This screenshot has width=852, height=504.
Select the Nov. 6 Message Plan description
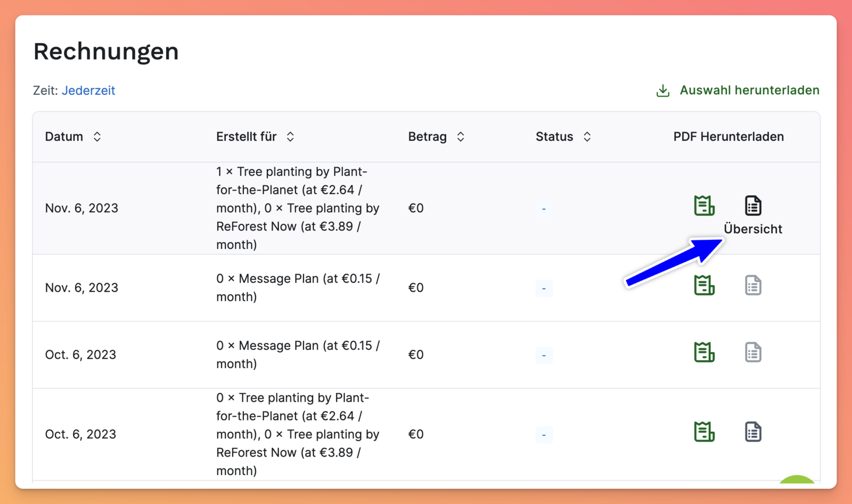click(298, 287)
